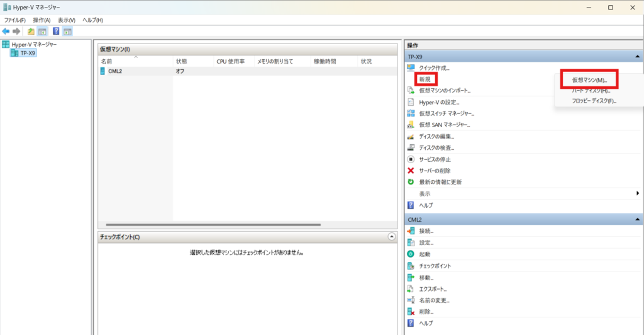Viewport: 644px width, 335px height.
Task: Click the サービスの停止 action link
Action: (435, 159)
